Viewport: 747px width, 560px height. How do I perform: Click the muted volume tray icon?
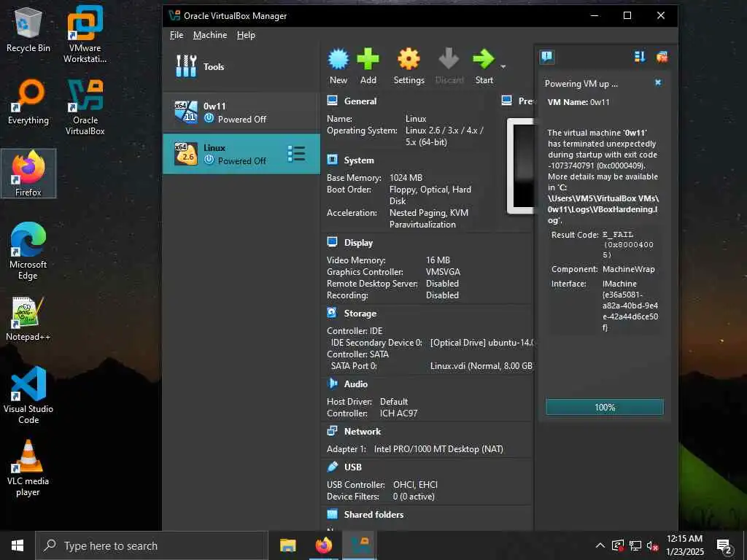652,545
